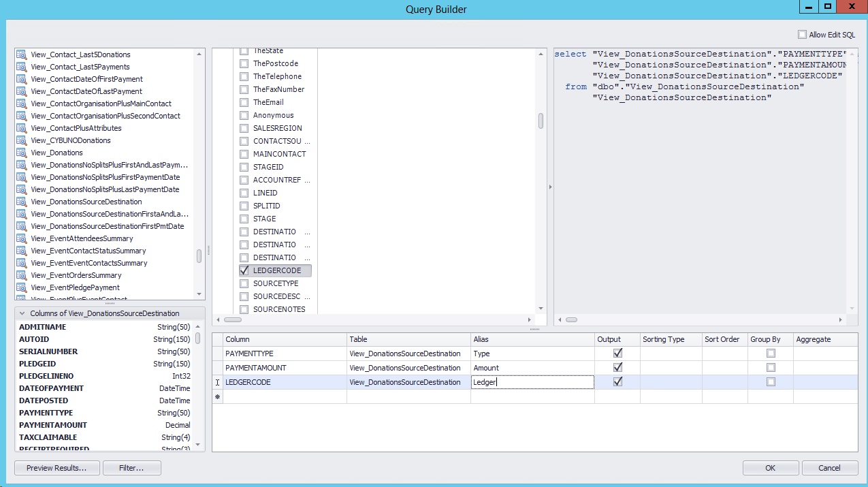
Task: Open the Preview Results dialog
Action: pyautogui.click(x=57, y=468)
